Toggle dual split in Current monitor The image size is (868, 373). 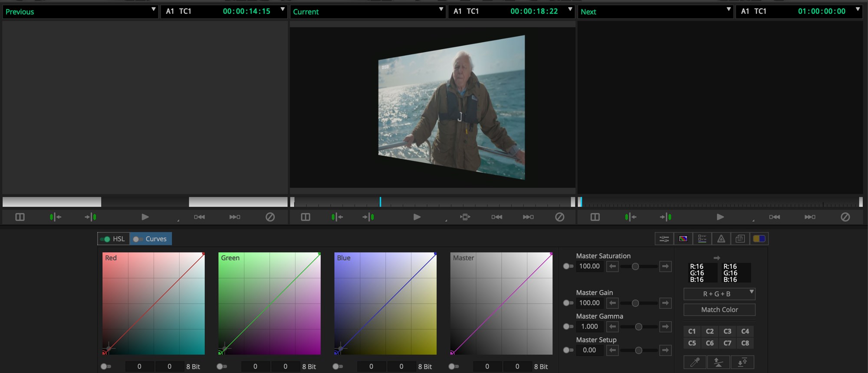(x=306, y=217)
